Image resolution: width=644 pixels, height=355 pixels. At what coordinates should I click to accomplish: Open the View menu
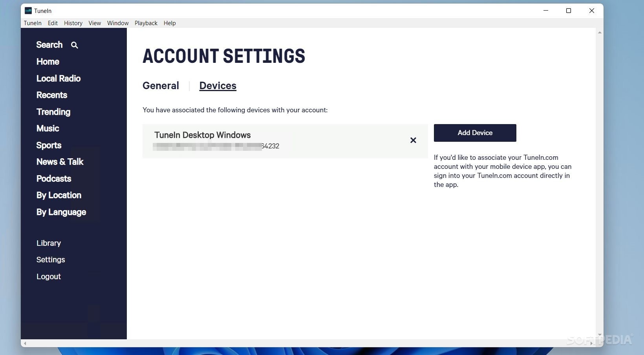pyautogui.click(x=95, y=23)
